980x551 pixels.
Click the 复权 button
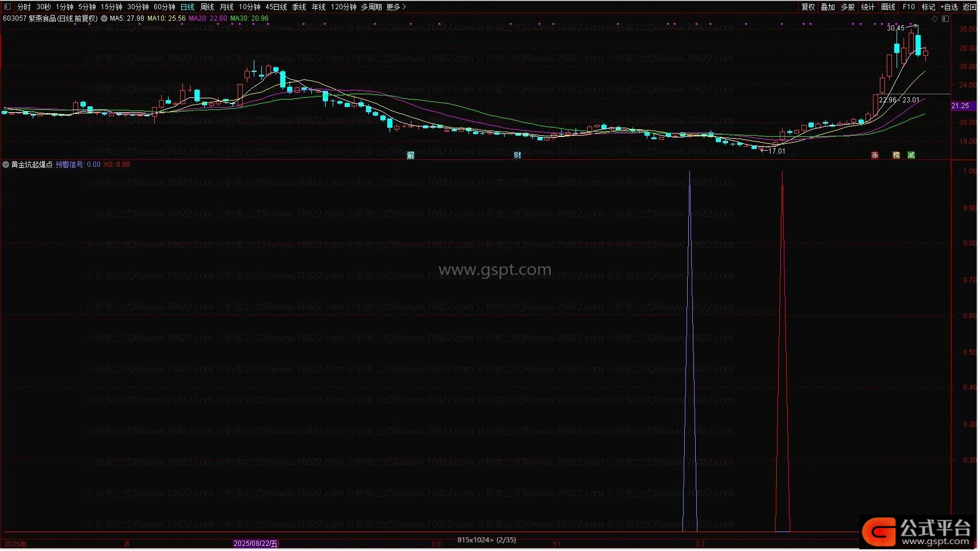(808, 7)
